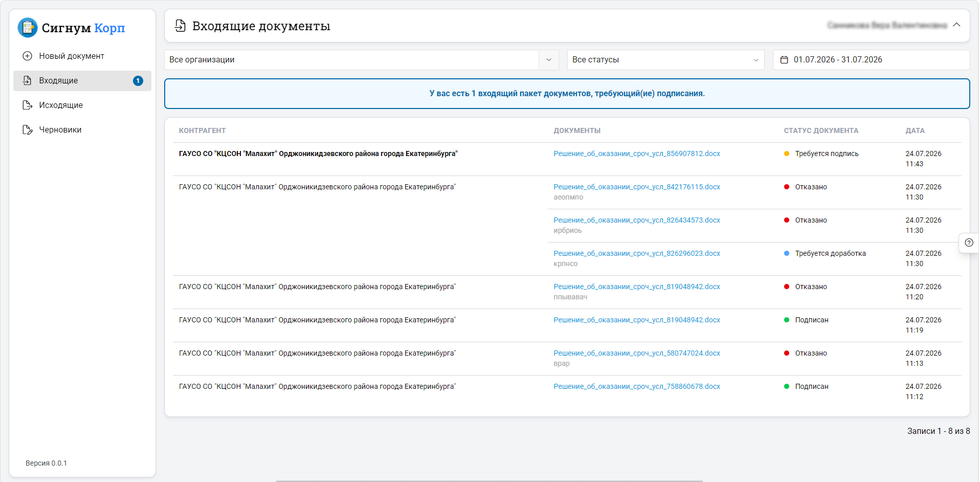
Task: Click the blurred user name in header
Action: (x=887, y=25)
